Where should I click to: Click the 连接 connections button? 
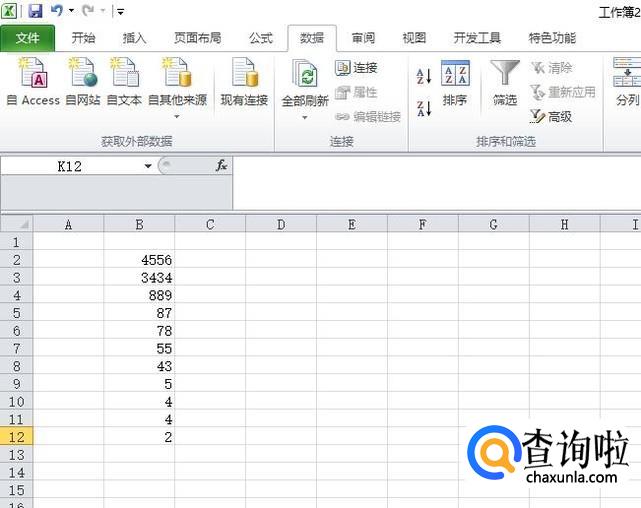tap(356, 68)
